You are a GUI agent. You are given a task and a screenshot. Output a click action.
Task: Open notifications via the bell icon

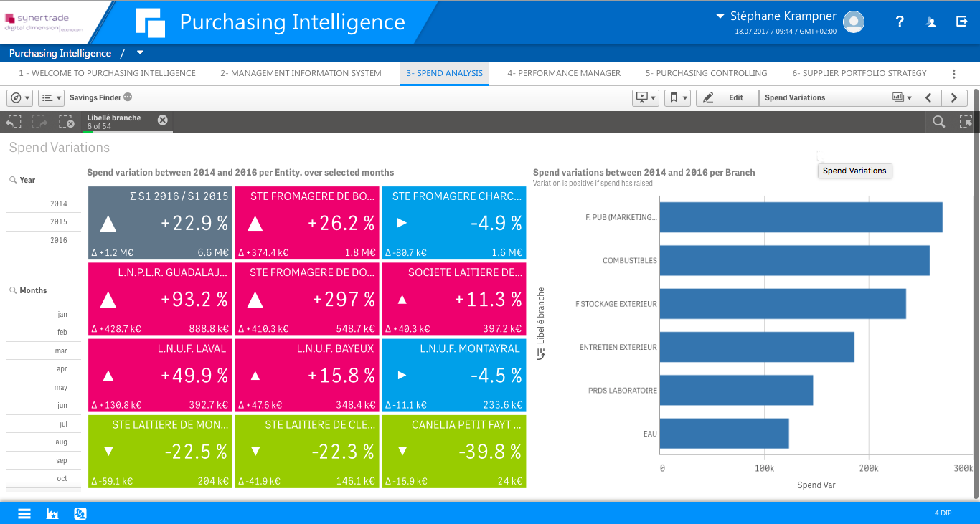coord(930,22)
